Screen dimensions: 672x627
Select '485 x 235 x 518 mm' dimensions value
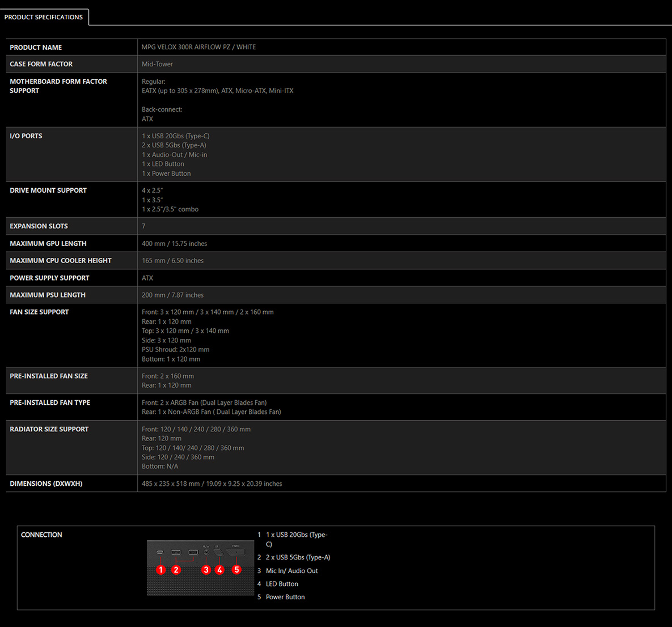tap(212, 484)
